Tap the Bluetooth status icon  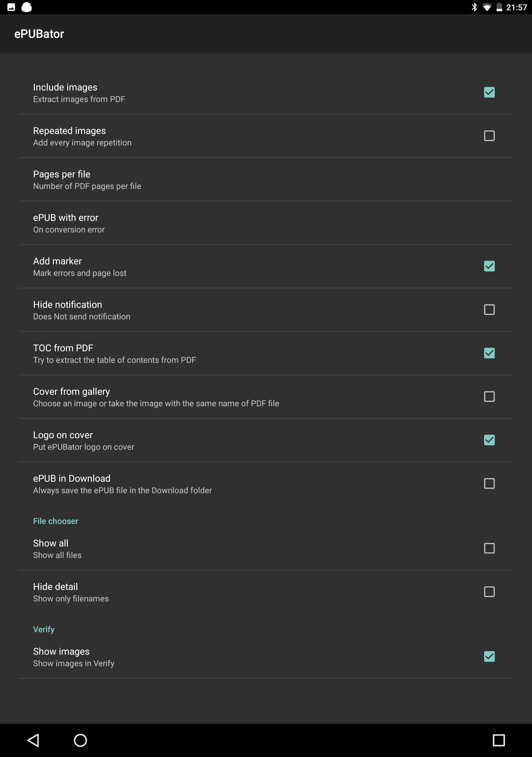pyautogui.click(x=474, y=7)
